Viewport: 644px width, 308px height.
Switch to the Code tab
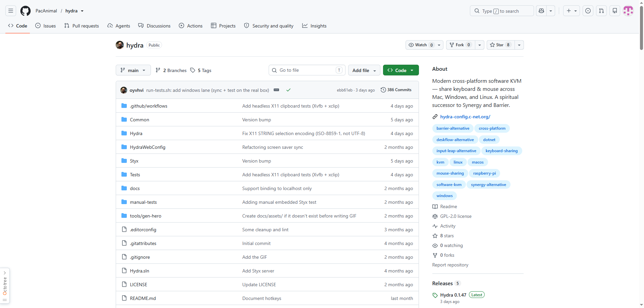click(18, 26)
